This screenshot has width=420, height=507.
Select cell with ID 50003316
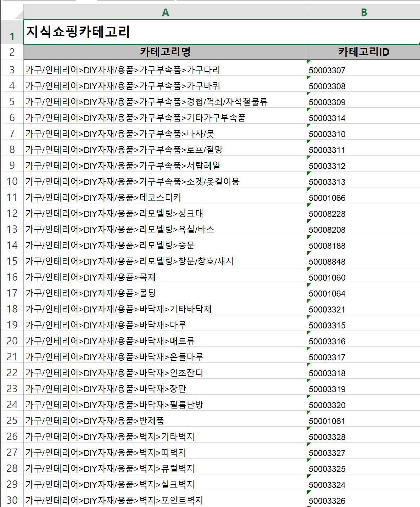(364, 339)
